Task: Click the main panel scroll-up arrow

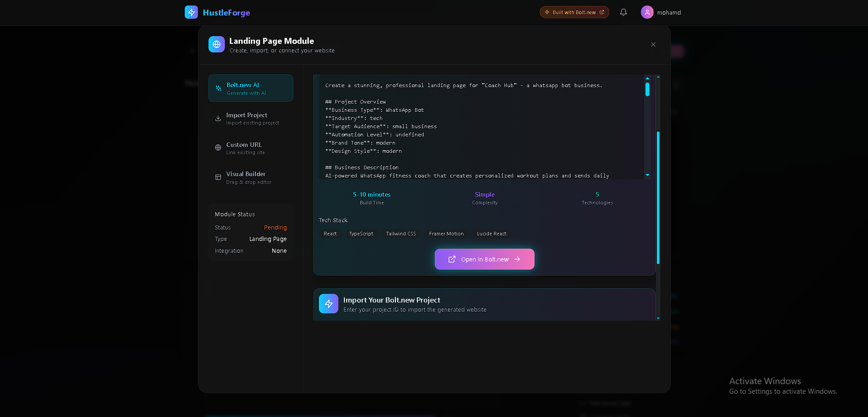Action: pos(658,77)
